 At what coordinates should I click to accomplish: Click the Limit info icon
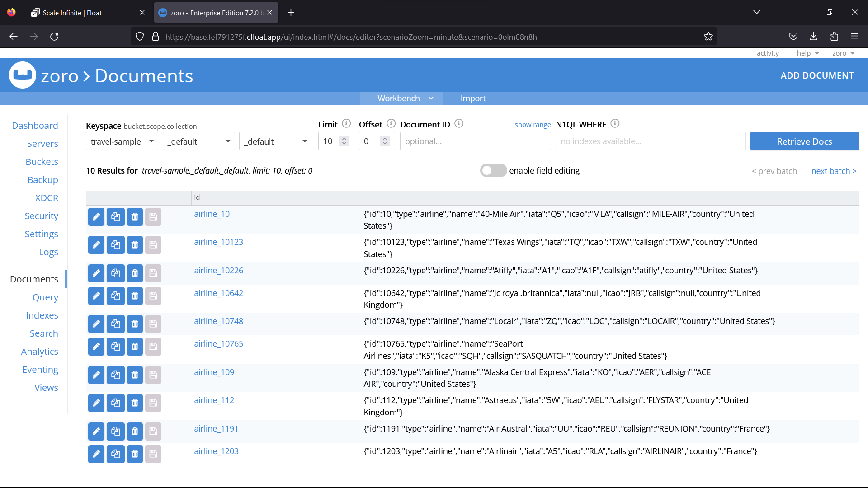point(346,123)
